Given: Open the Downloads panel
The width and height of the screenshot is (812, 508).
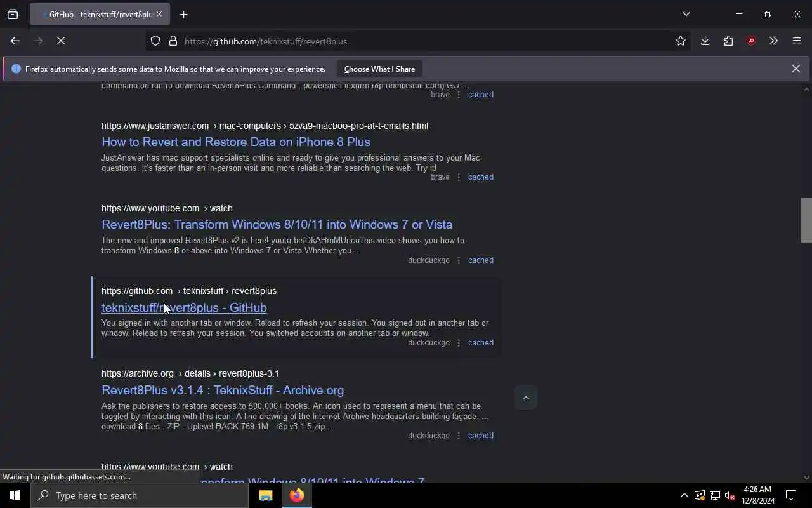Looking at the screenshot, I should (705, 41).
